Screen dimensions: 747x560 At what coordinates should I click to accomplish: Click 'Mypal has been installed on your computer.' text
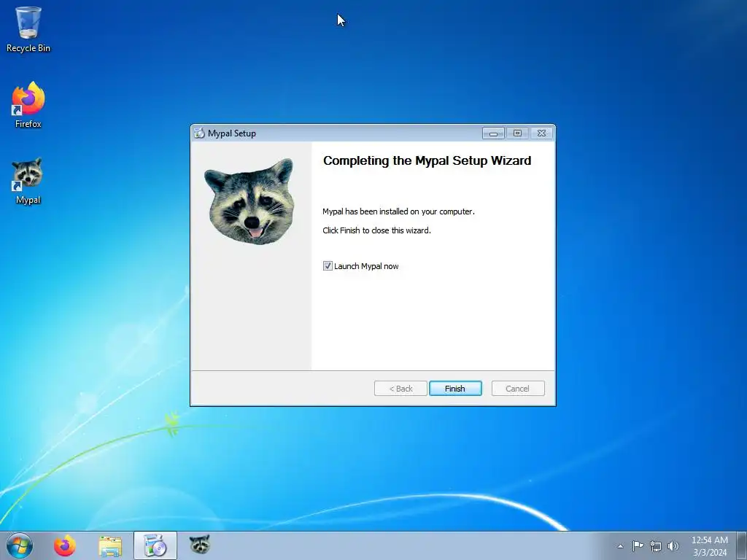399,211
